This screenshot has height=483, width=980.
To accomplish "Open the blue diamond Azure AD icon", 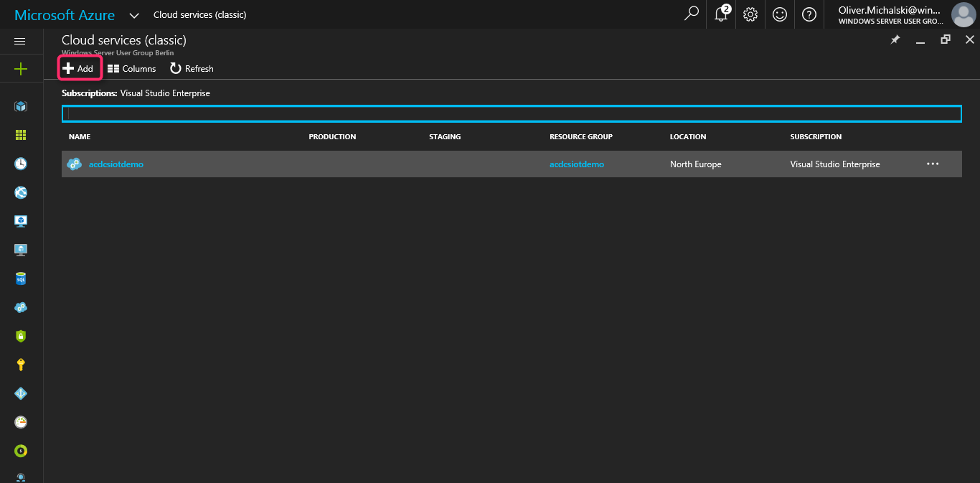I will click(21, 393).
